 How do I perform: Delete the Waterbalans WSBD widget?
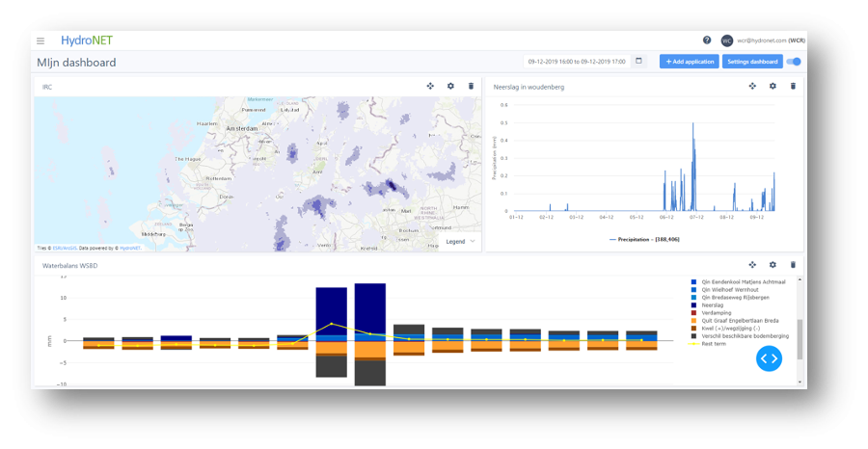(x=793, y=265)
